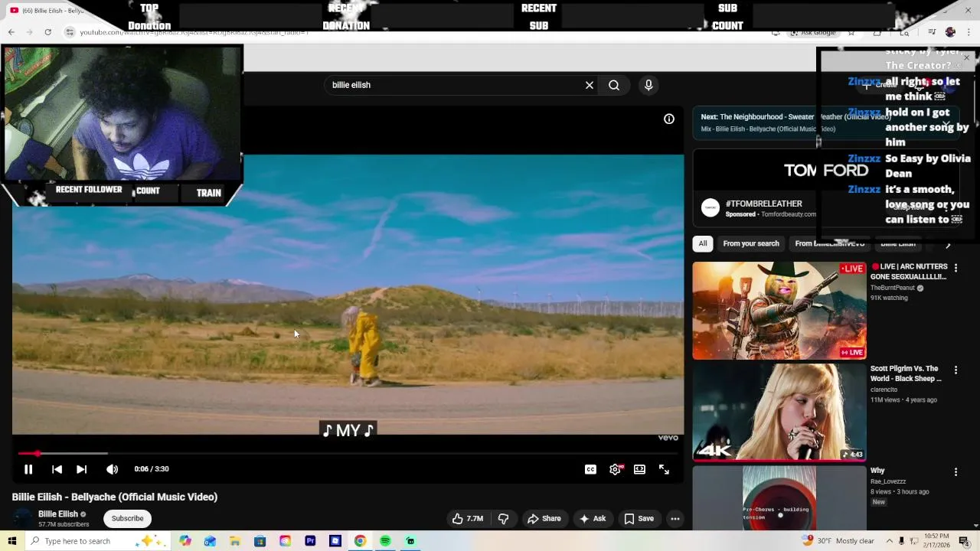Save the video to a playlist

(x=639, y=519)
